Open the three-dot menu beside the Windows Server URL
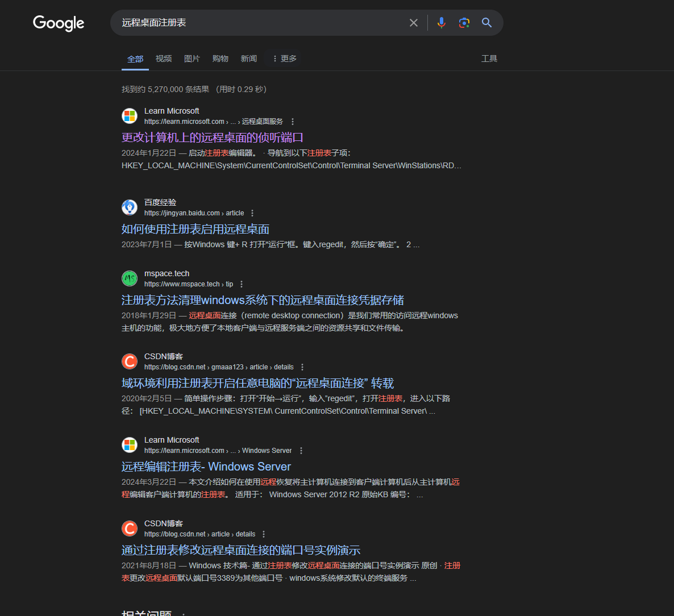The width and height of the screenshot is (674, 616). 301,451
